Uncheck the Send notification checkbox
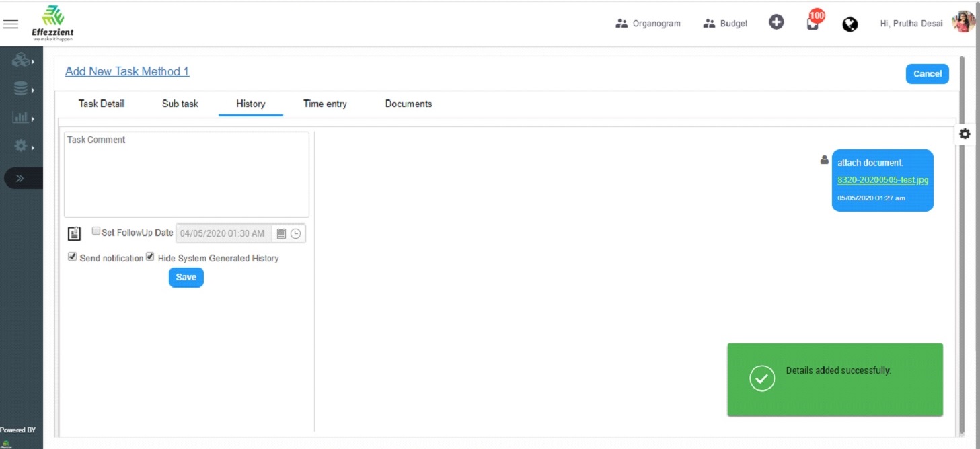Screen dimensions: 980x449 (72, 257)
